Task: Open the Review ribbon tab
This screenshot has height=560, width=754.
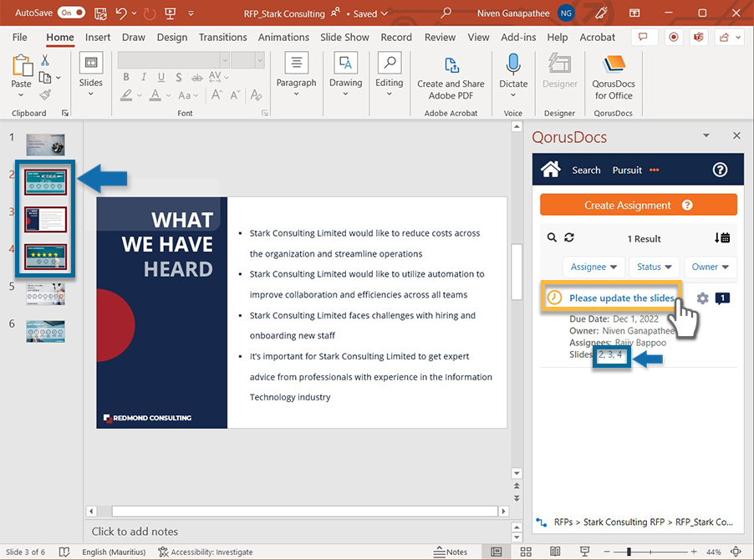Action: point(440,37)
